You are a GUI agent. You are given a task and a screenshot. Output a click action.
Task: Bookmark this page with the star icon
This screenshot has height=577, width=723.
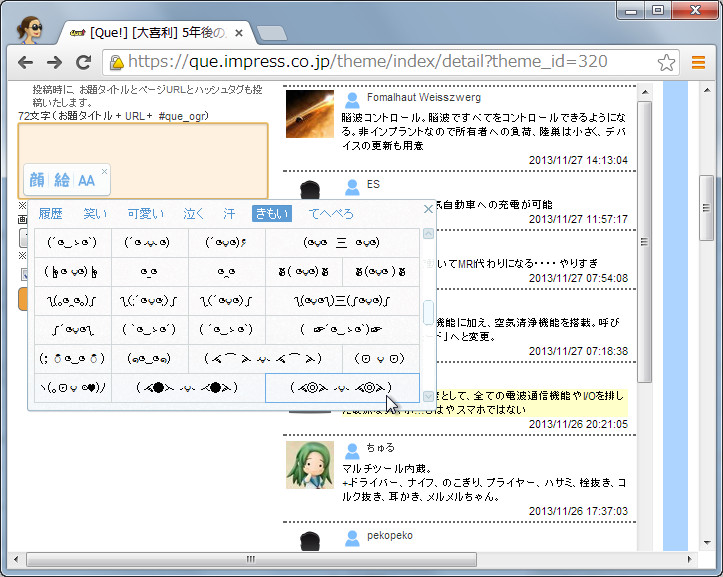pos(666,62)
